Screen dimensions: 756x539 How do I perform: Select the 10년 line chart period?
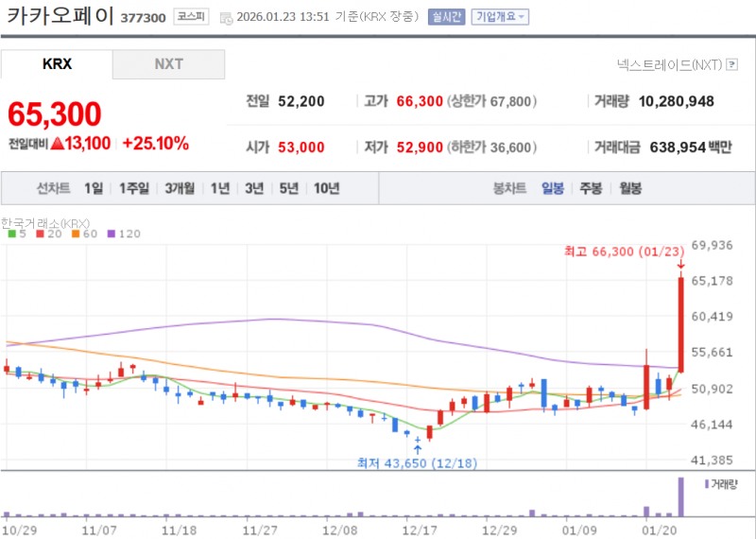point(326,188)
